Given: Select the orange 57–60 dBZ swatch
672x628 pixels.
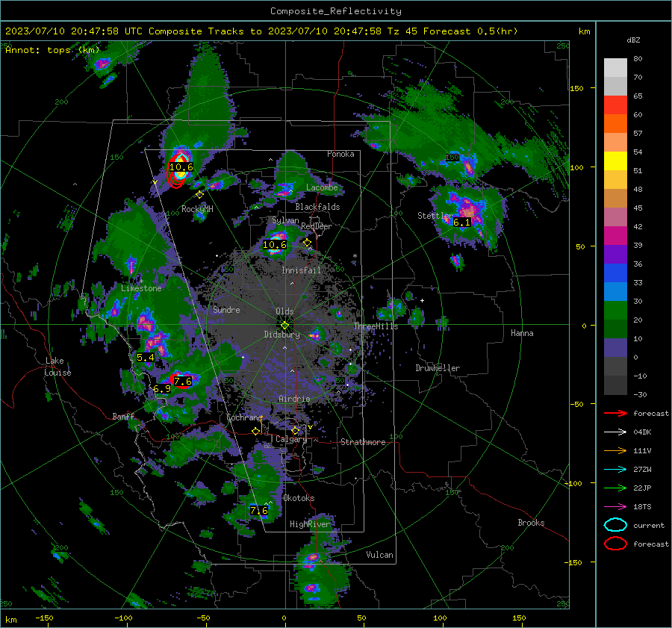Looking at the screenshot, I should pyautogui.click(x=615, y=124).
